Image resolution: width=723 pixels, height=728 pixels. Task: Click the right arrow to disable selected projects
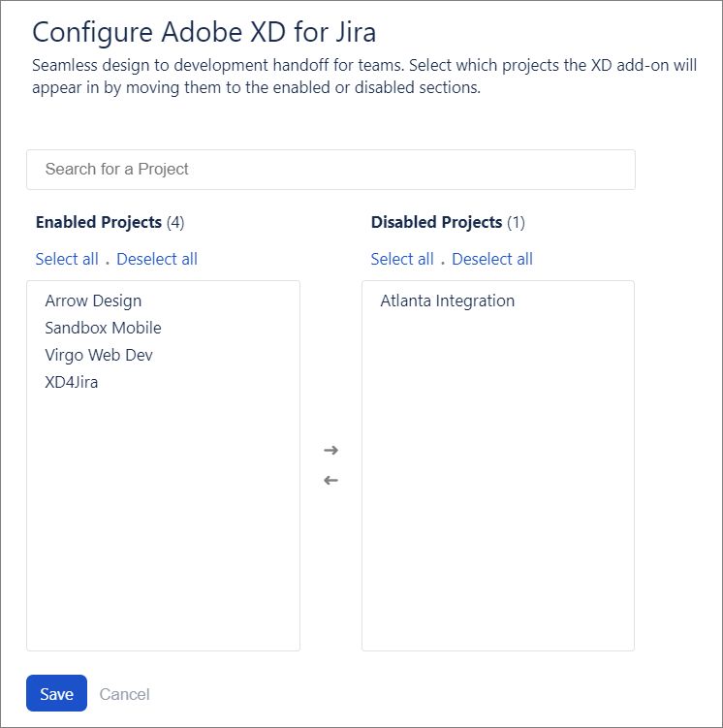click(330, 450)
